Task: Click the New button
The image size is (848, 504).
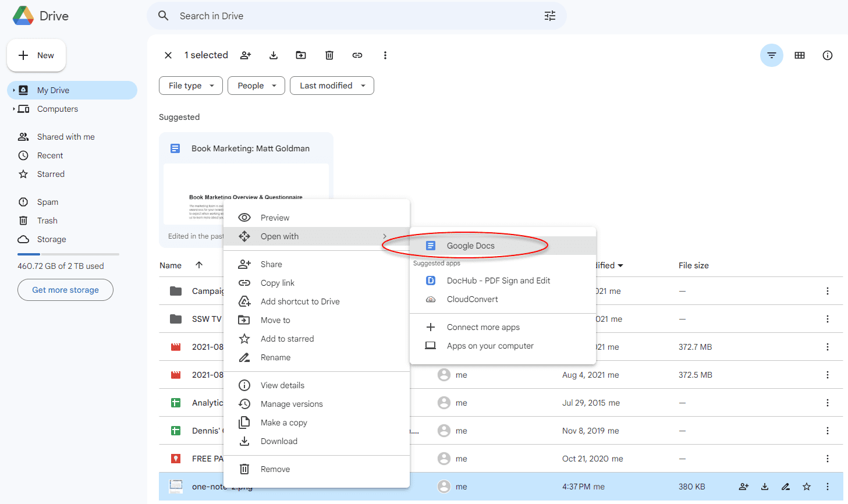Action: tap(36, 55)
